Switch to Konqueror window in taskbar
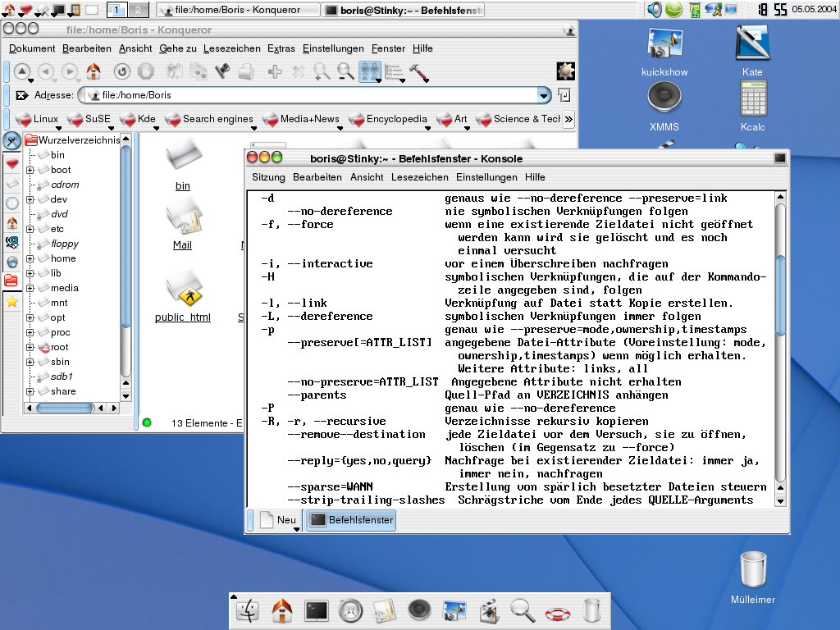The image size is (840, 630). pos(238,10)
